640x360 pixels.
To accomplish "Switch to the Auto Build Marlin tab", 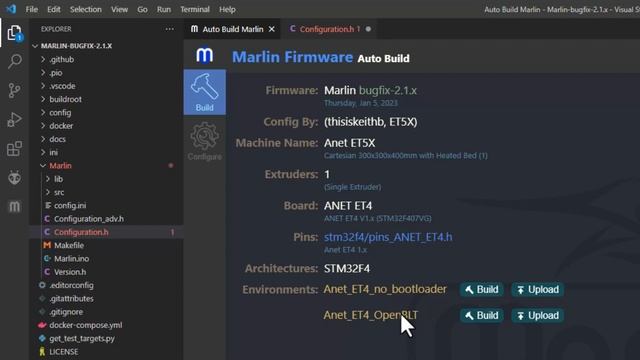I will [232, 29].
